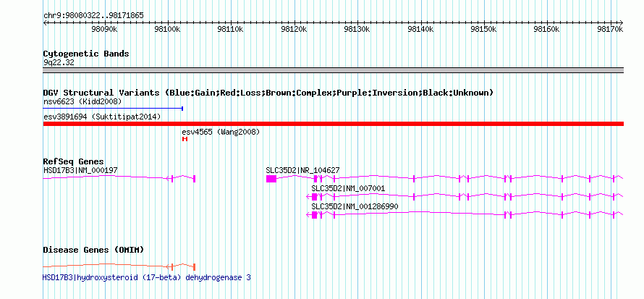Click the 98120k ruler tick label
This screenshot has height=299, width=644.
coord(295,30)
